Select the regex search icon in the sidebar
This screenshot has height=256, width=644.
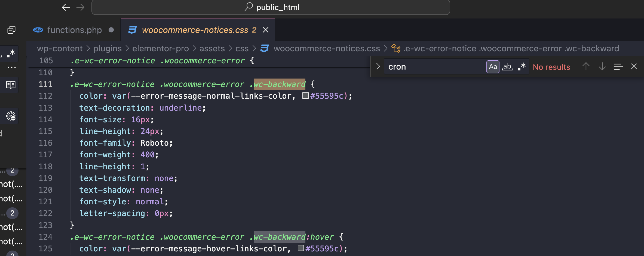point(10,53)
